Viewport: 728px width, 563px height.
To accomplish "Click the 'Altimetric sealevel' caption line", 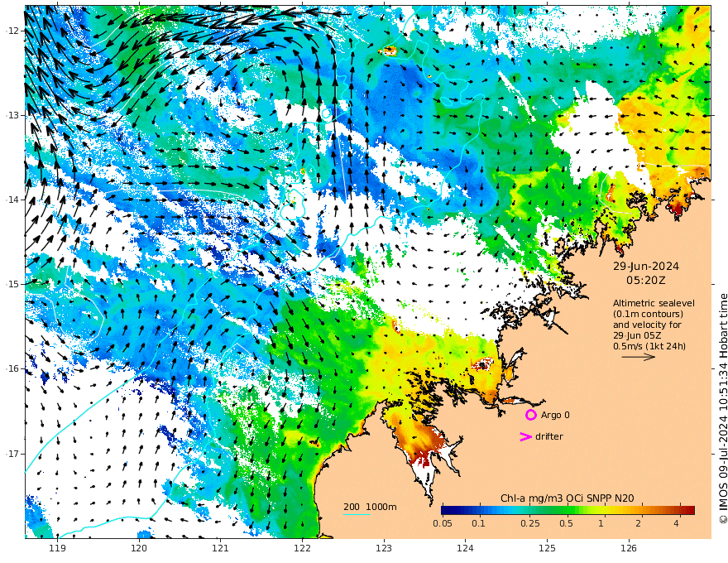I will click(654, 303).
